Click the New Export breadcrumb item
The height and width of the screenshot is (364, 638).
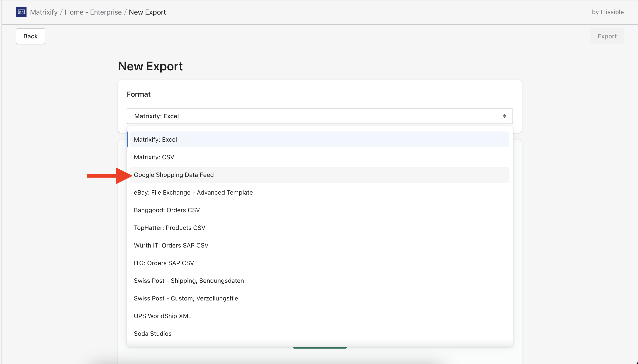pos(147,12)
